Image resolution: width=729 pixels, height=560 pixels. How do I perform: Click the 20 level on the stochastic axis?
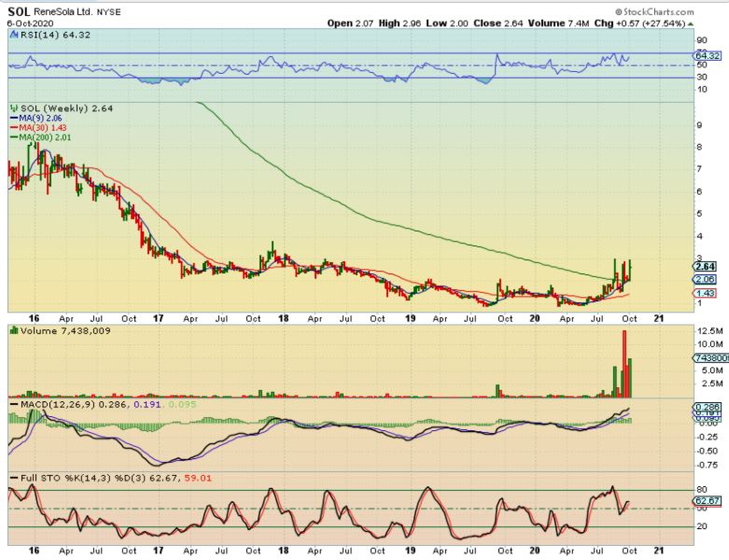point(702,526)
